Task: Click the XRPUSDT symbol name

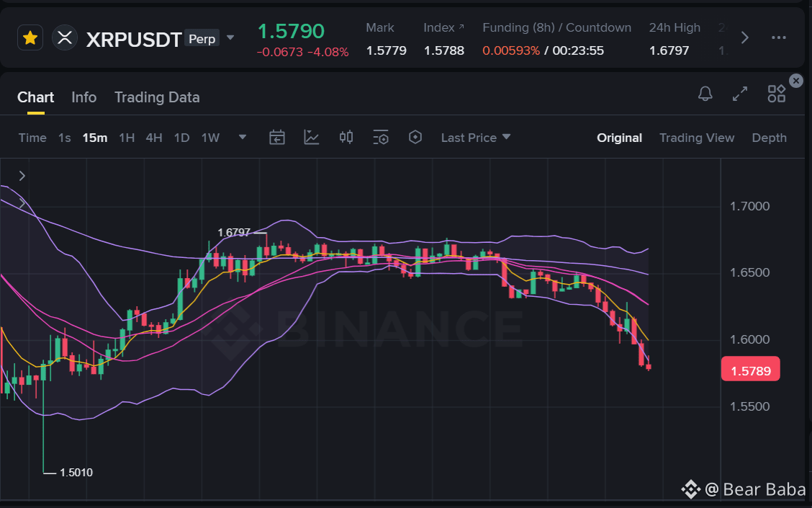Action: pyautogui.click(x=134, y=40)
